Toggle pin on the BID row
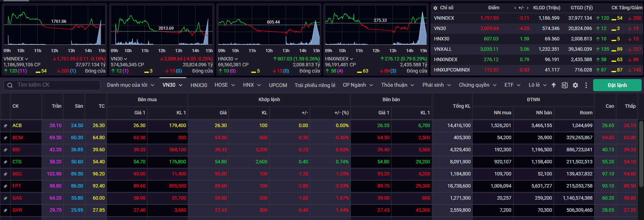644x220 pixels. (x=5, y=150)
